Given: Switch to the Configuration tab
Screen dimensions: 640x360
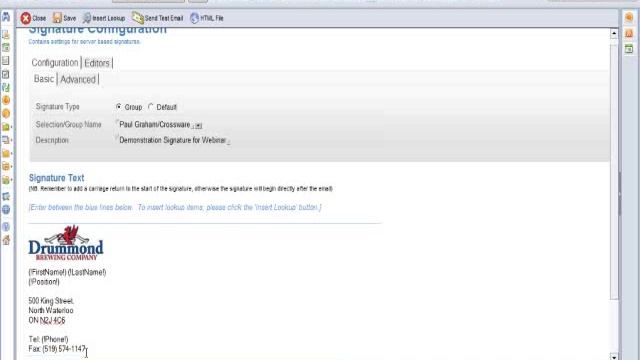Looking at the screenshot, I should 55,63.
